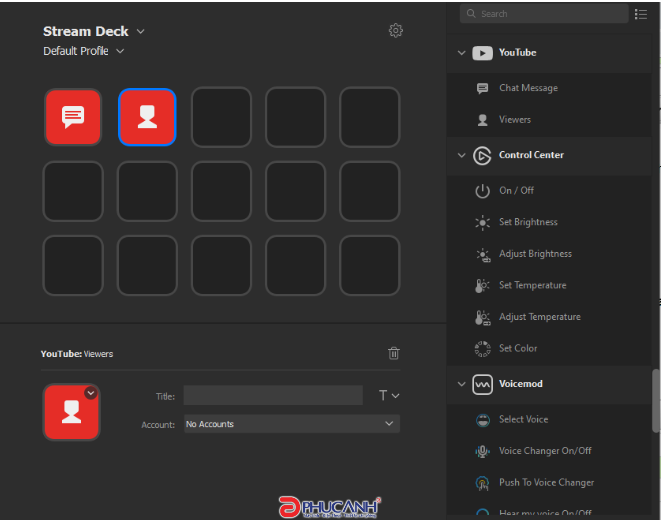Click the Adjust Temperature icon

[x=483, y=317]
